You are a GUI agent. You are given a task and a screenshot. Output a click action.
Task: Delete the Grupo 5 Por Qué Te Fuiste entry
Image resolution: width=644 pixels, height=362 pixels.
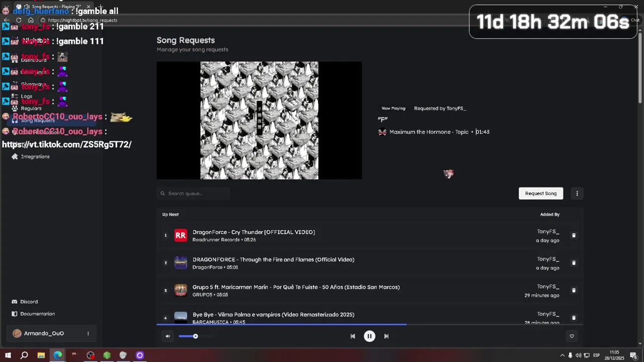coord(574,290)
